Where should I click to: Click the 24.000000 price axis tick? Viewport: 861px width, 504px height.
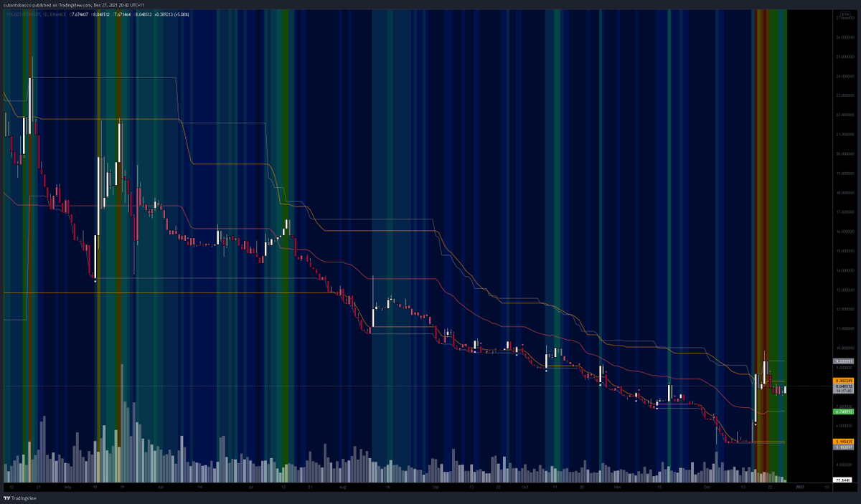(844, 75)
